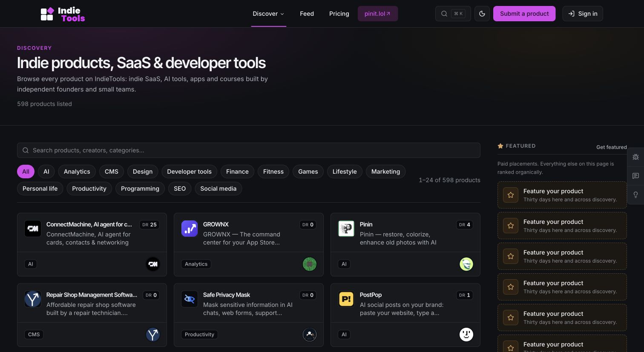
Task: Click the Repair Shop Management logo icon
Action: 33,299
